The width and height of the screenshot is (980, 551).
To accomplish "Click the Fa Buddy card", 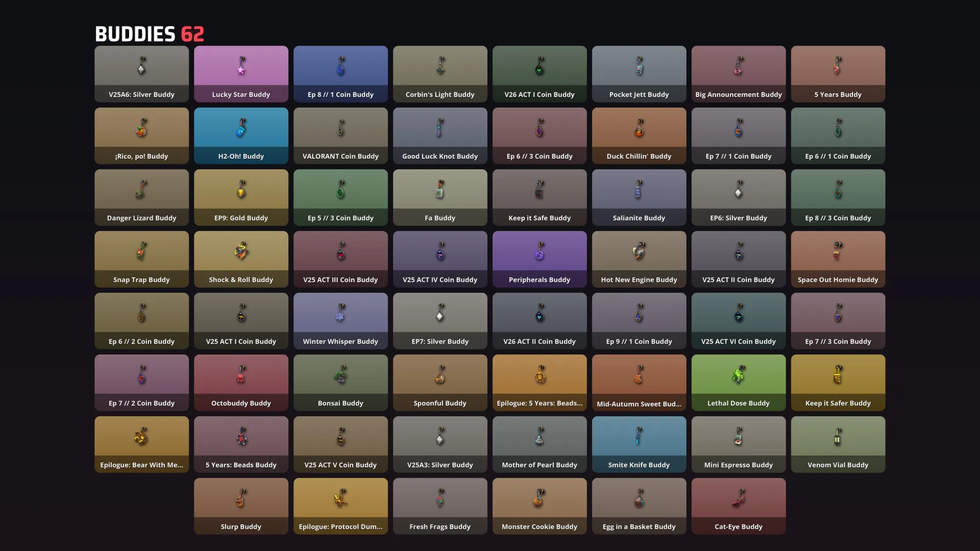I will tap(440, 197).
